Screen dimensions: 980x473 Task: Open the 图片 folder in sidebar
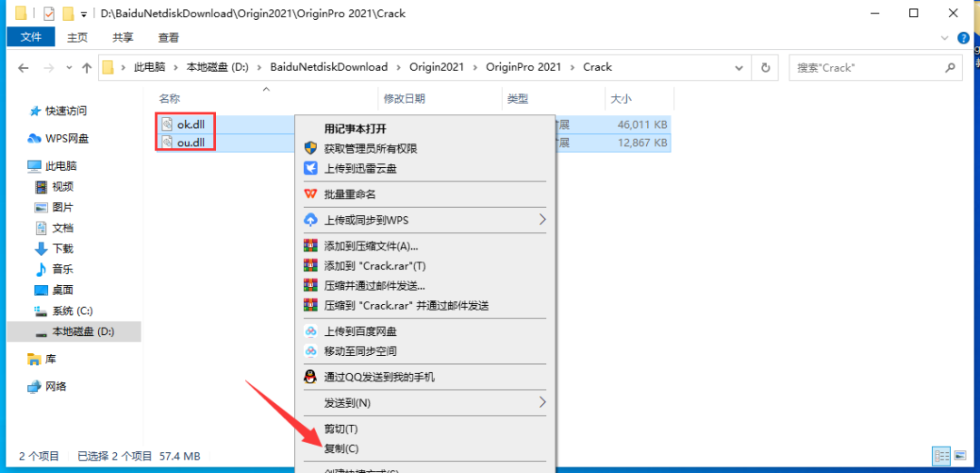64,207
